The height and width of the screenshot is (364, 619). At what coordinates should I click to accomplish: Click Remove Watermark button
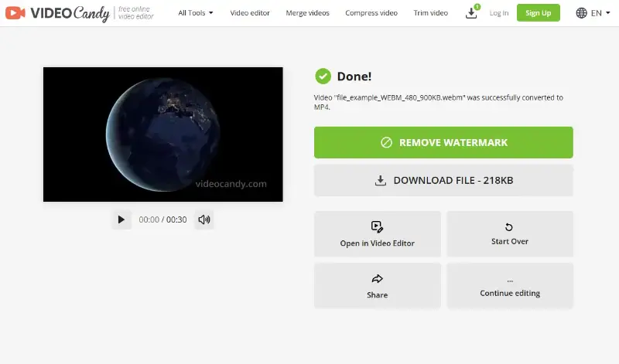coord(443,143)
